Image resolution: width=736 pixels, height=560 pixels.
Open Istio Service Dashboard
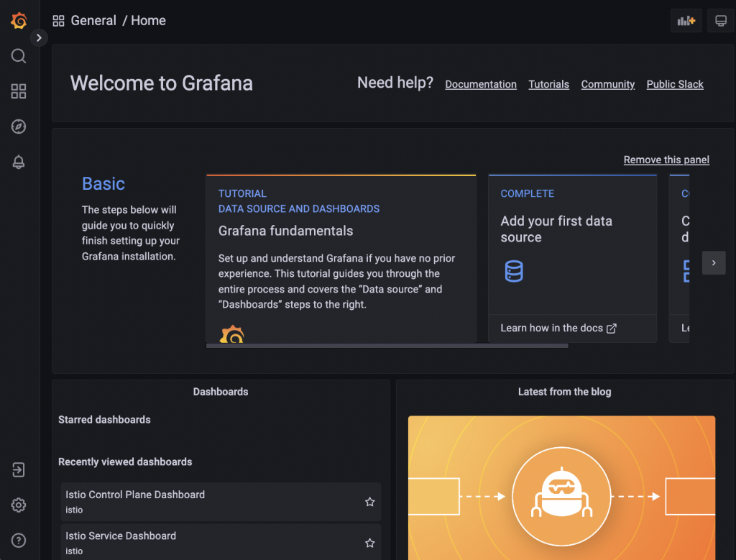[x=221, y=542]
